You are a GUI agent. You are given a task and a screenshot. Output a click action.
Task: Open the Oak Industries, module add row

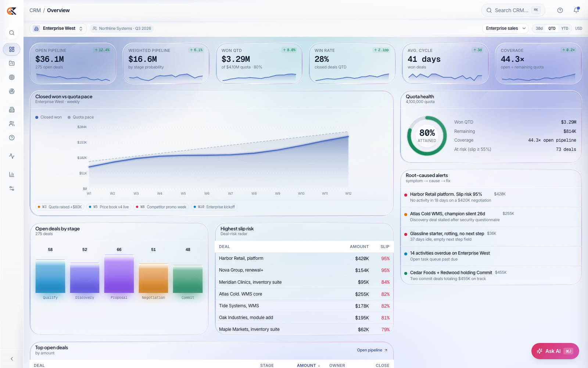pos(304,318)
